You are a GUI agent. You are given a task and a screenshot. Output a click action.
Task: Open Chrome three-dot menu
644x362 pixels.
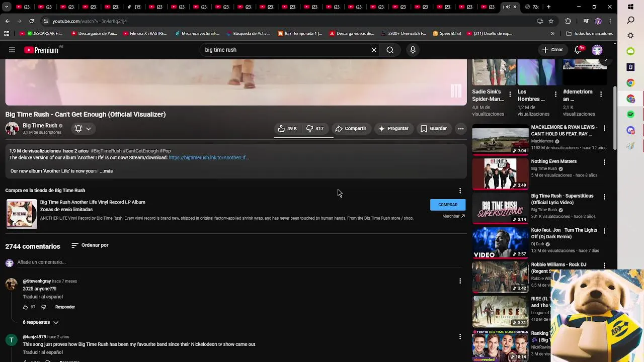pyautogui.click(x=610, y=21)
